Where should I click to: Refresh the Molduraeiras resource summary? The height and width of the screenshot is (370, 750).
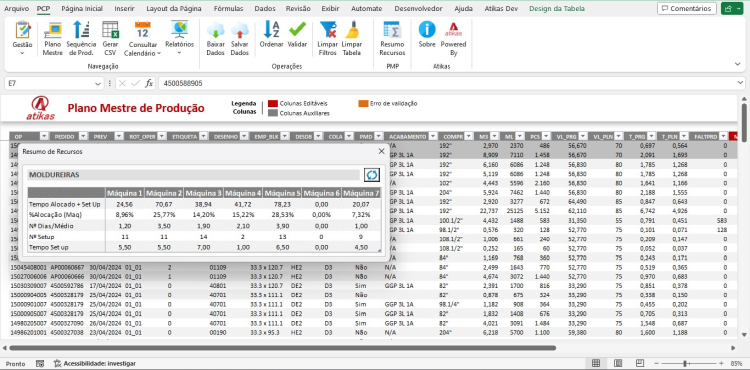372,175
